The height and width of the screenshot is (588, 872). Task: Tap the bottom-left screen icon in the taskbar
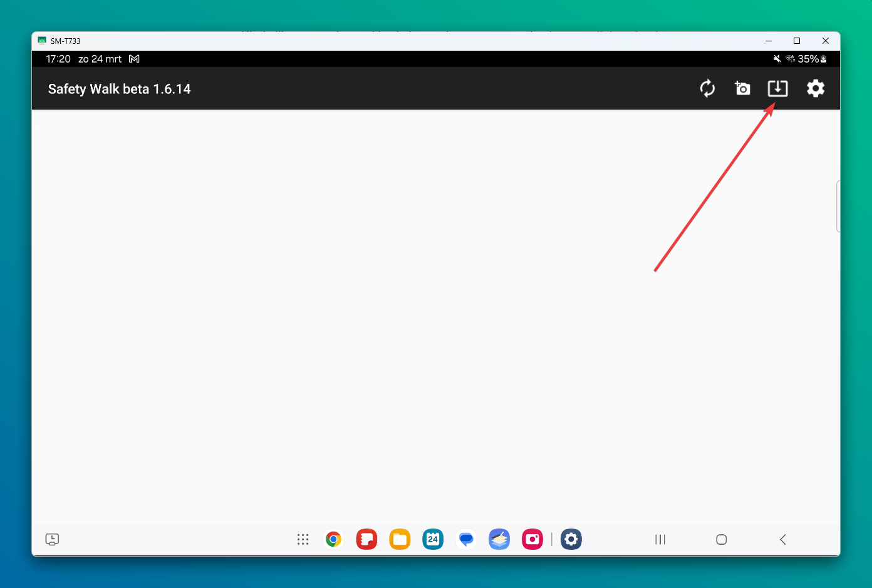(52, 539)
